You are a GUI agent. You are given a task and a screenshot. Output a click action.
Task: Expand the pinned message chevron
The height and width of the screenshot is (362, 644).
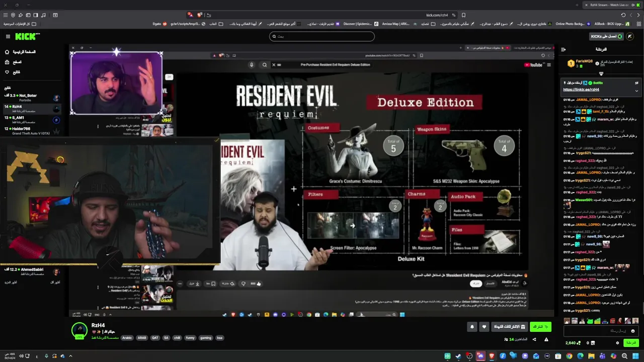coord(636,90)
